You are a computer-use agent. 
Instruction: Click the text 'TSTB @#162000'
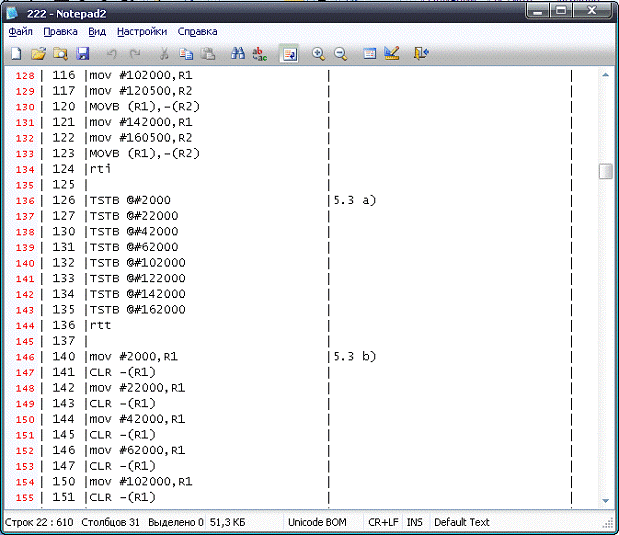pos(137,310)
